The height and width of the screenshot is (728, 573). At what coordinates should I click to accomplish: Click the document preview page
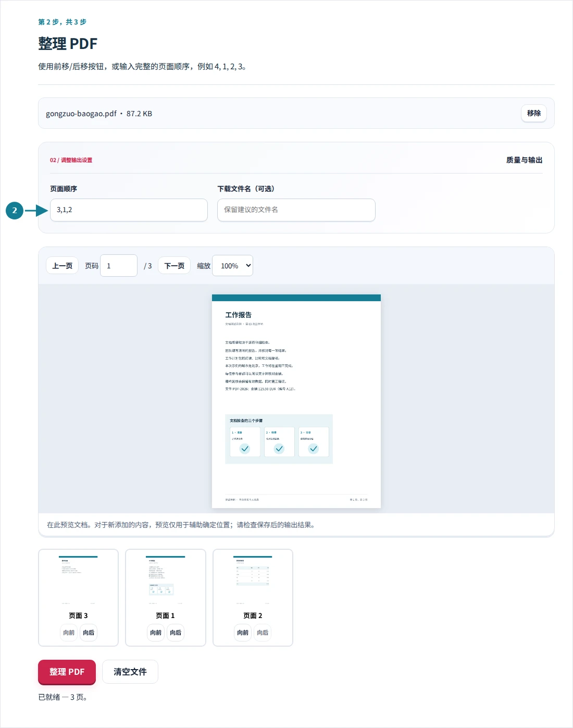(296, 401)
